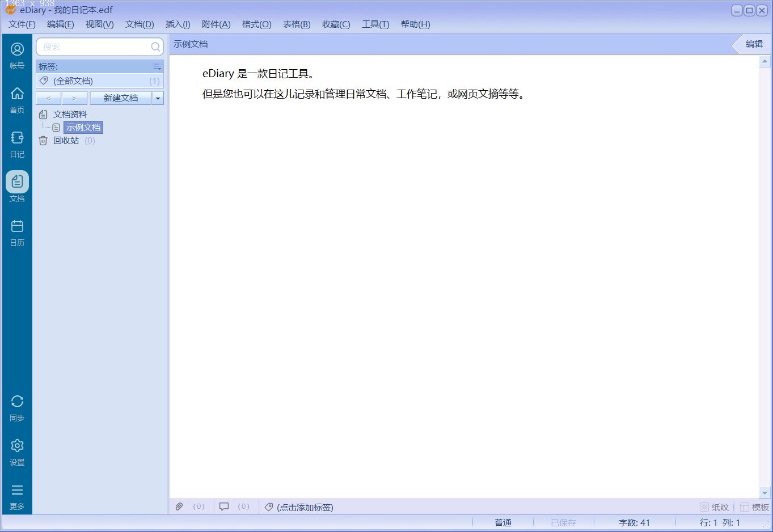This screenshot has height=532, width=773.
Task: Select 示例文档 in the document tree
Action: point(83,128)
